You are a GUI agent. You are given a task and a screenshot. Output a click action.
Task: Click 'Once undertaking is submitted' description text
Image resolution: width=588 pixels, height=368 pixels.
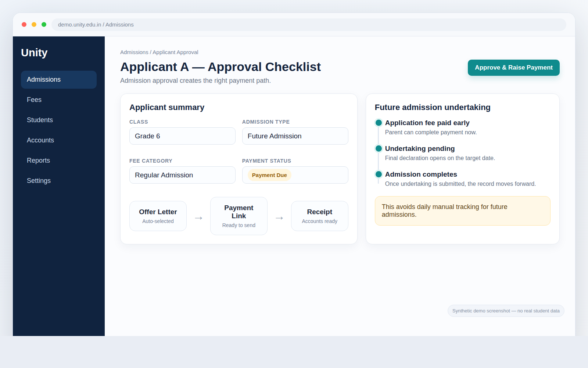[x=460, y=184]
